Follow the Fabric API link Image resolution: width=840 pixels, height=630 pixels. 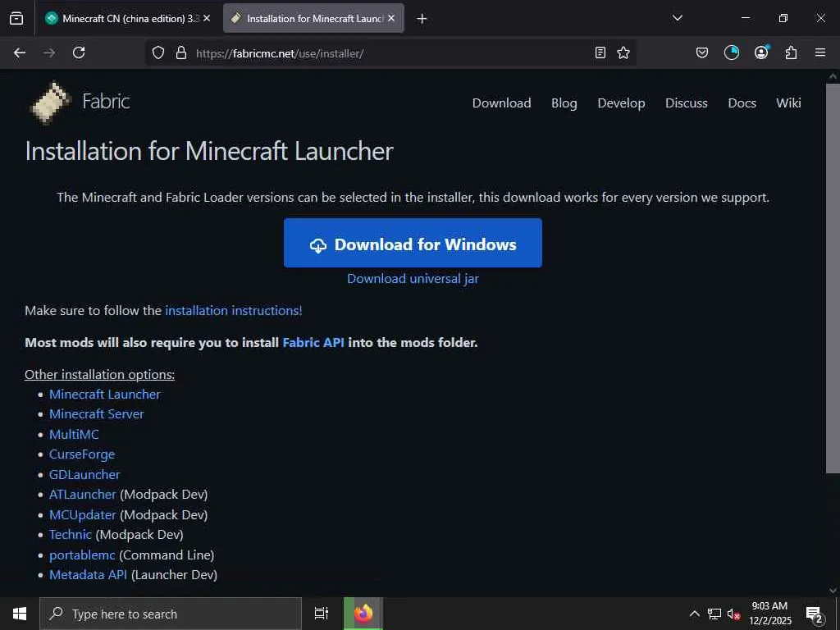313,342
